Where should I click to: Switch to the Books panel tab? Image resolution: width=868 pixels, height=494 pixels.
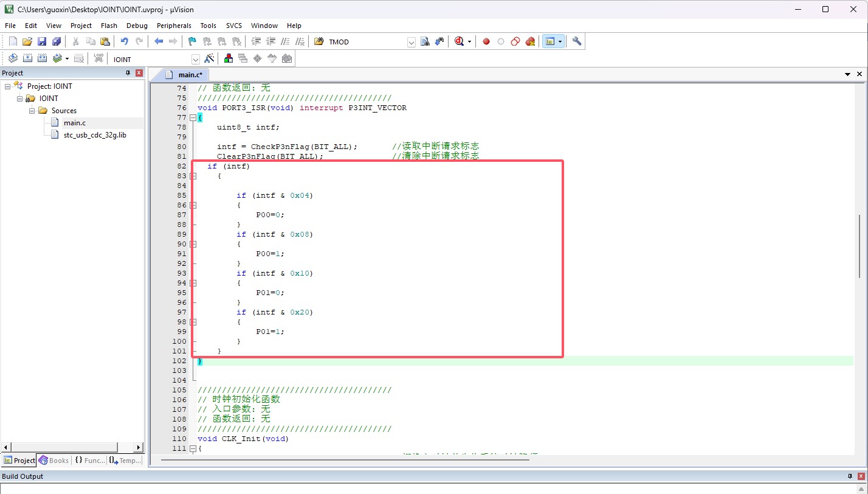click(x=54, y=461)
